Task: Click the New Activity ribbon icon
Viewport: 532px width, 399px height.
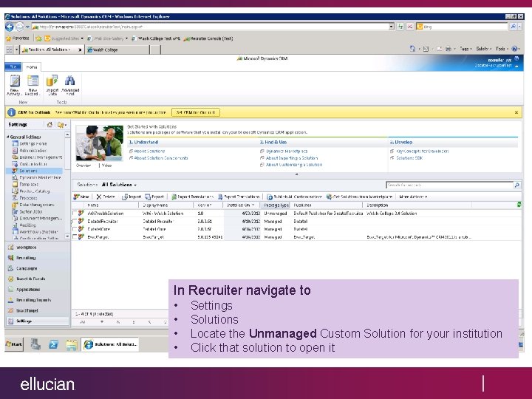Action: [14, 85]
